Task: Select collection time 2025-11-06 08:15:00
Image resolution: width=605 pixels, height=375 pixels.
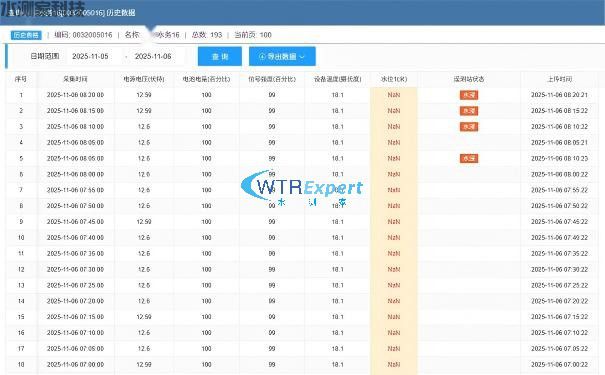Action: tap(75, 111)
